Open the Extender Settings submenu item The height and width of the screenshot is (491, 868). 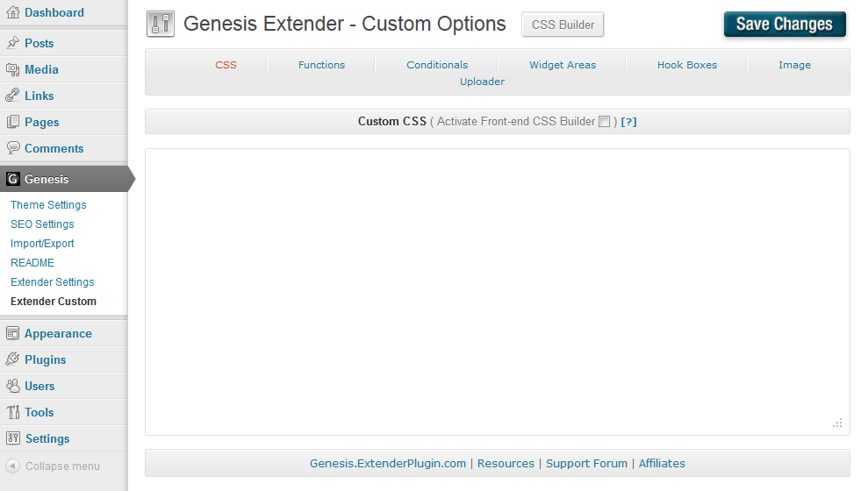[x=52, y=282]
